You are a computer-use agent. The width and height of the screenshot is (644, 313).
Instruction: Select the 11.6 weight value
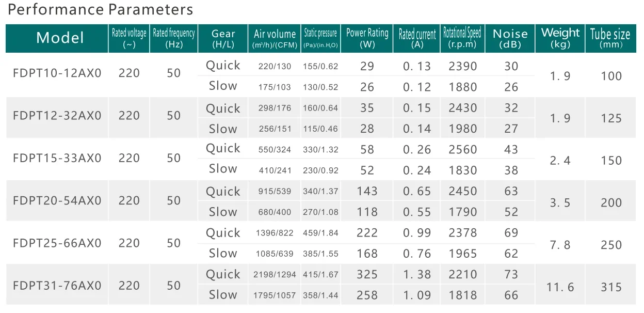click(560, 287)
